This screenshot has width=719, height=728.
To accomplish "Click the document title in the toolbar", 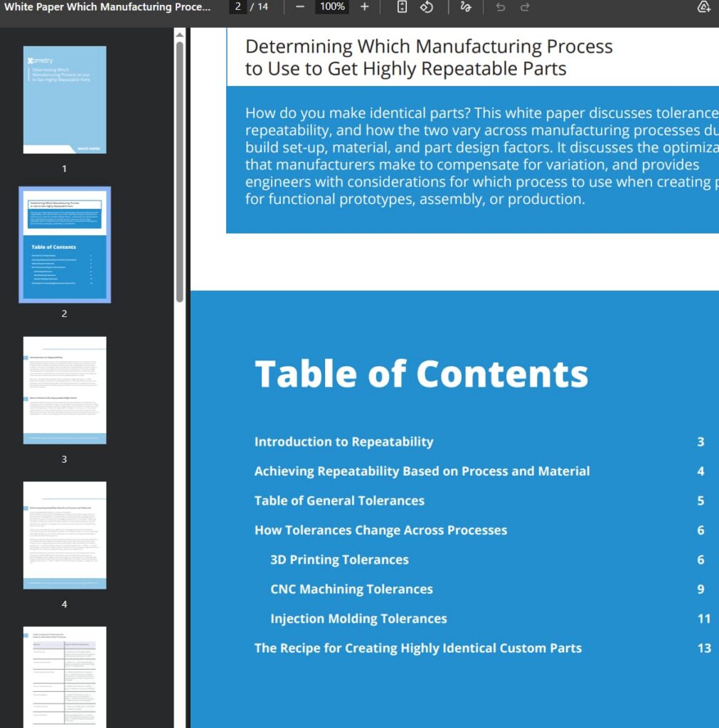I will pyautogui.click(x=107, y=7).
